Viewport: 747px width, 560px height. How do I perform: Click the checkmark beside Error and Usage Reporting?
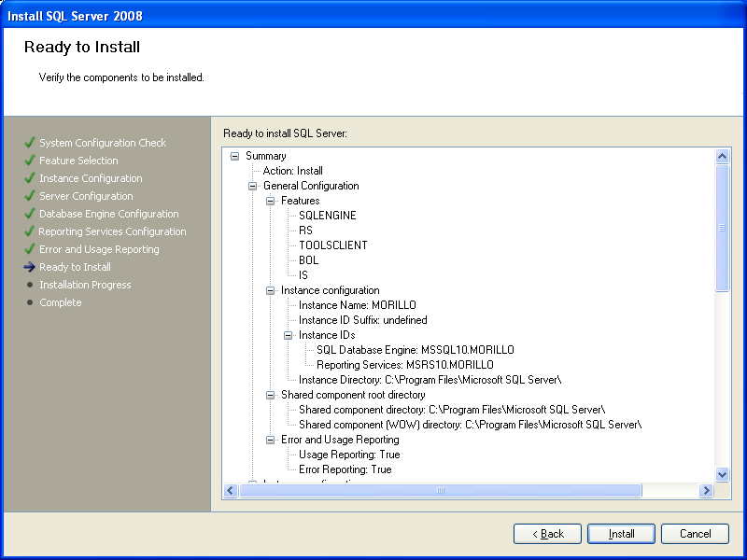30,249
